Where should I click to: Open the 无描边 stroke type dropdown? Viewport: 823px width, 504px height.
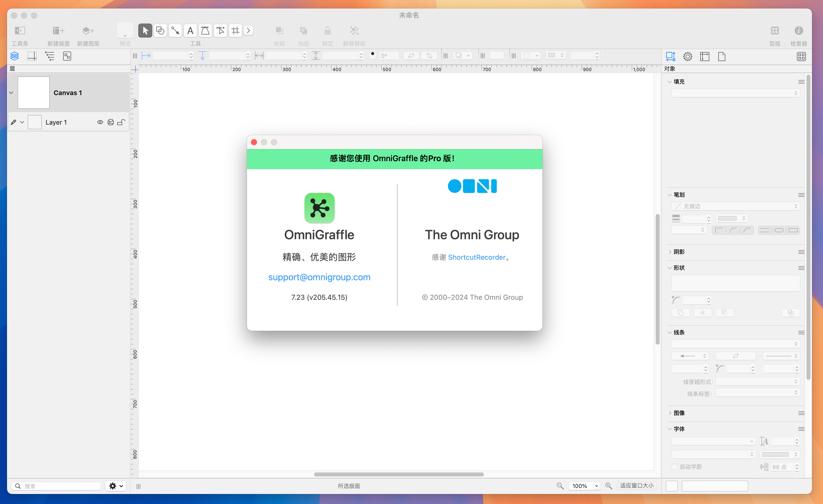[x=736, y=206]
